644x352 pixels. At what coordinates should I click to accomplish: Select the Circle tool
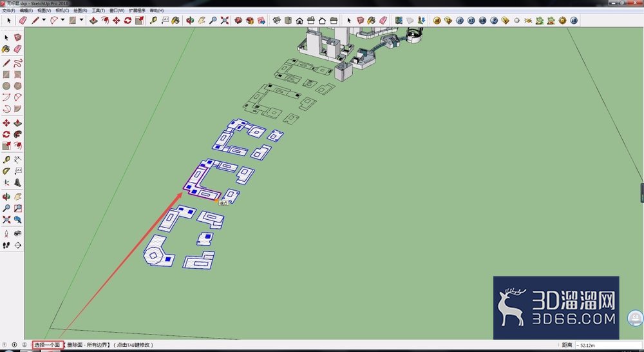6,86
